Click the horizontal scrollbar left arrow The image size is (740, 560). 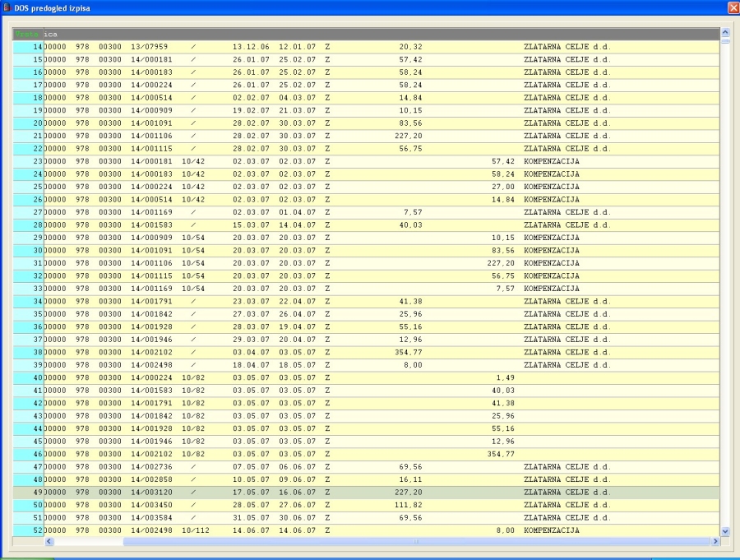[49, 542]
